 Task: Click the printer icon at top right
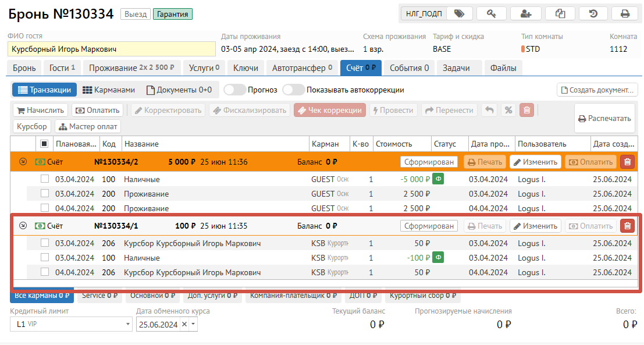[625, 13]
